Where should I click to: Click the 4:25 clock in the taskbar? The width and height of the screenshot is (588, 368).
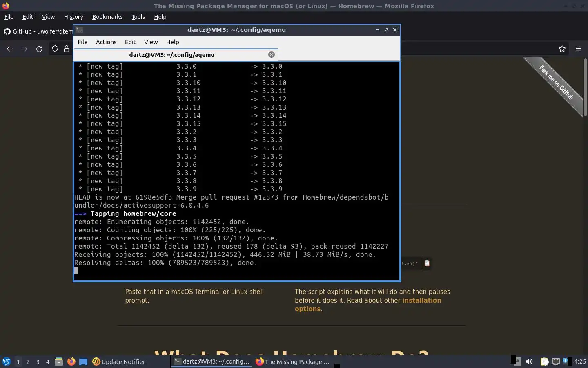click(580, 361)
